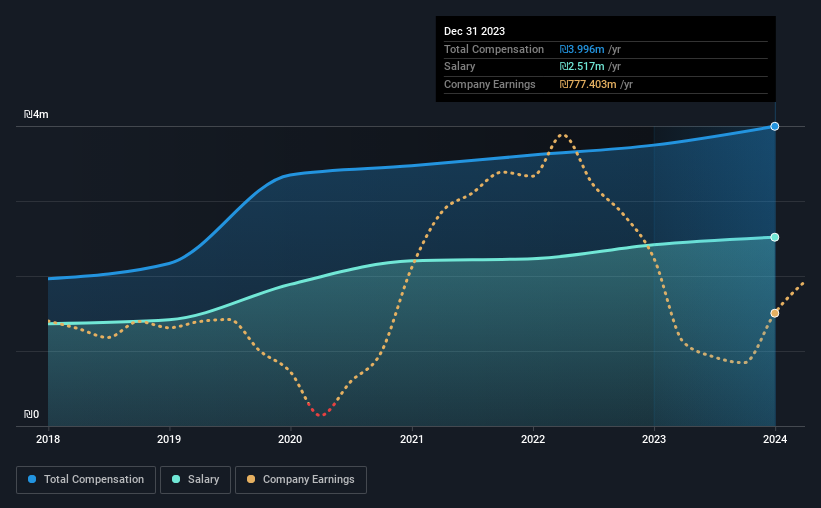Toggle the Company Earnings legend button
The width and height of the screenshot is (821, 508).
(301, 480)
